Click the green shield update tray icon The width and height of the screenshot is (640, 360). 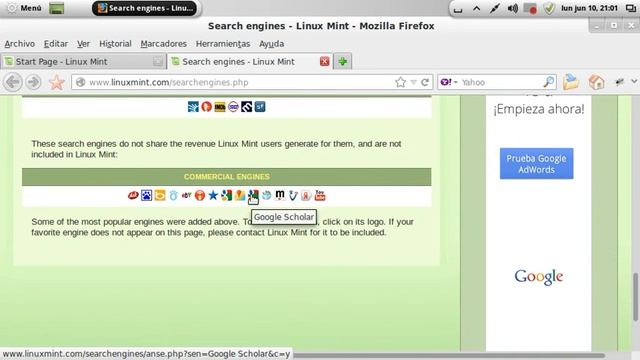point(549,8)
